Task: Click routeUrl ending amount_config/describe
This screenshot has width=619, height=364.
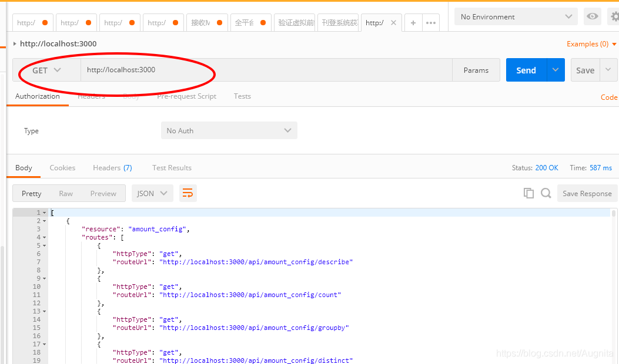Action: click(256, 262)
